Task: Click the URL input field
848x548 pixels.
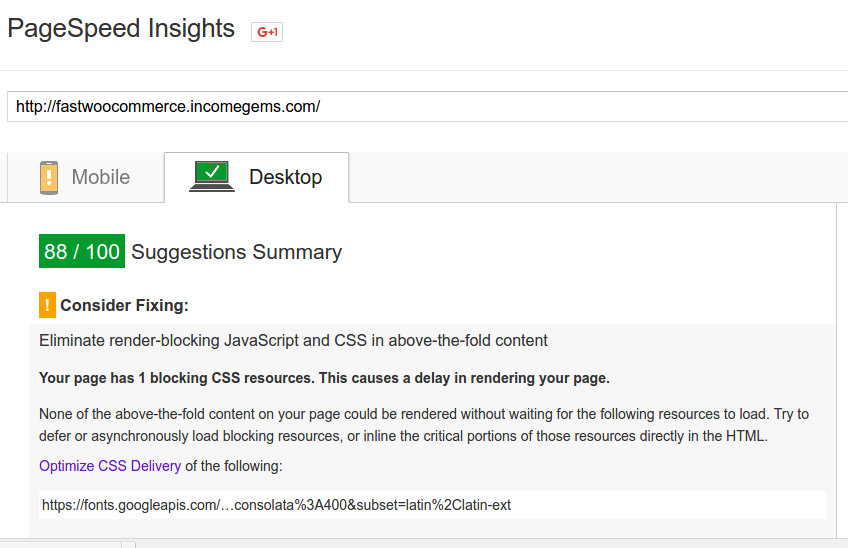Action: pyautogui.click(x=427, y=107)
